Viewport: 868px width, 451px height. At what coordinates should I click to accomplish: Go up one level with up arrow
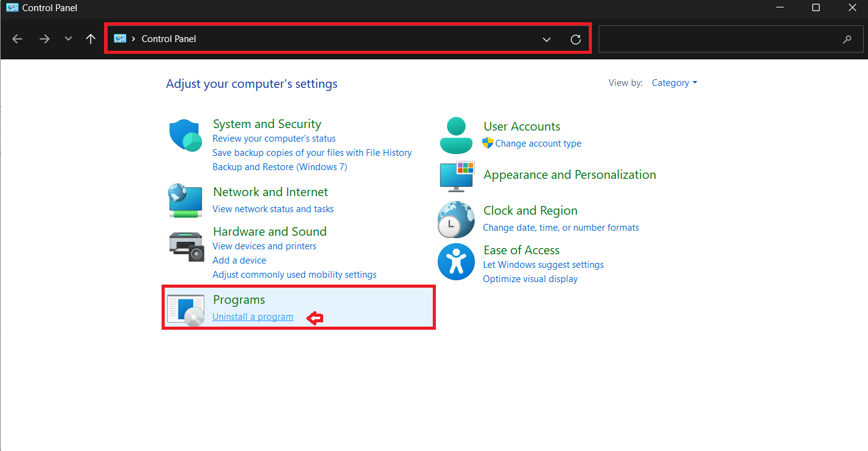pyautogui.click(x=91, y=39)
